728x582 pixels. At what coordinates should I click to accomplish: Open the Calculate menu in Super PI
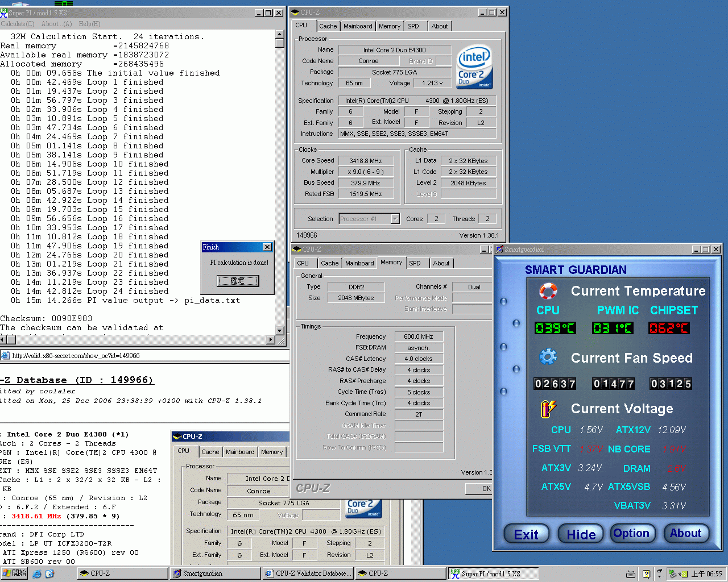coord(18,24)
